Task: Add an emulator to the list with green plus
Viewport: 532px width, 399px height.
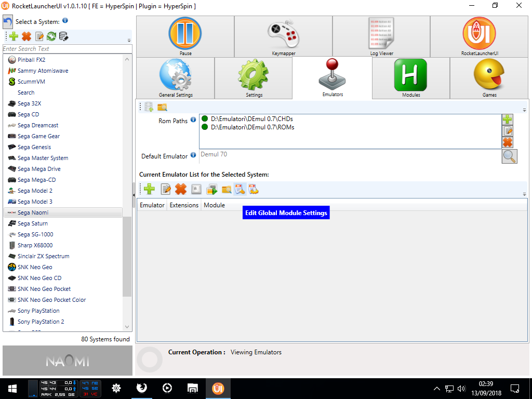Action: click(x=150, y=190)
